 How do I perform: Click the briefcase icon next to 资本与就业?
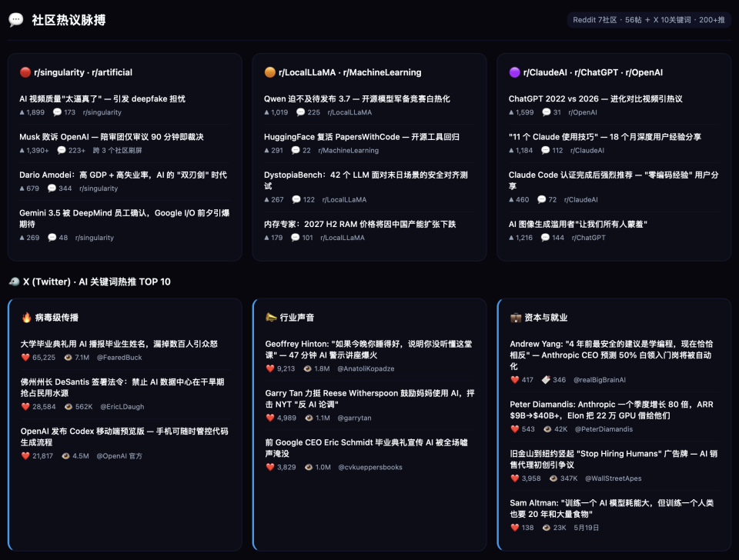[516, 318]
